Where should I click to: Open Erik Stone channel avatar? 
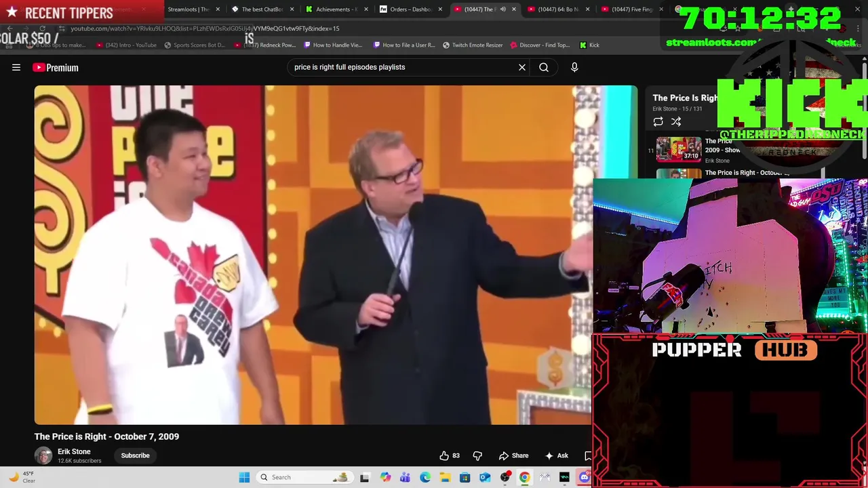pyautogui.click(x=43, y=455)
